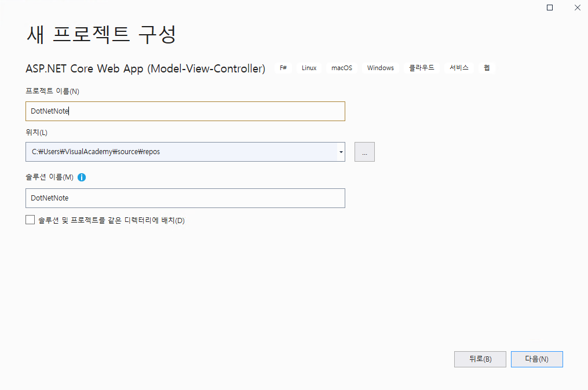This screenshot has height=390, width=588.
Task: Focus the 솔루션 이름 text field
Action: (185, 198)
